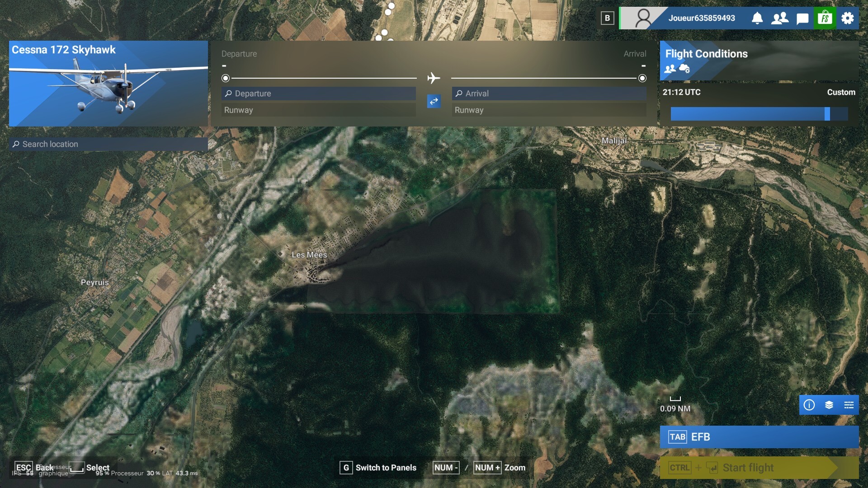Open the departure Runway dropdown
The image size is (868, 488).
pos(319,110)
